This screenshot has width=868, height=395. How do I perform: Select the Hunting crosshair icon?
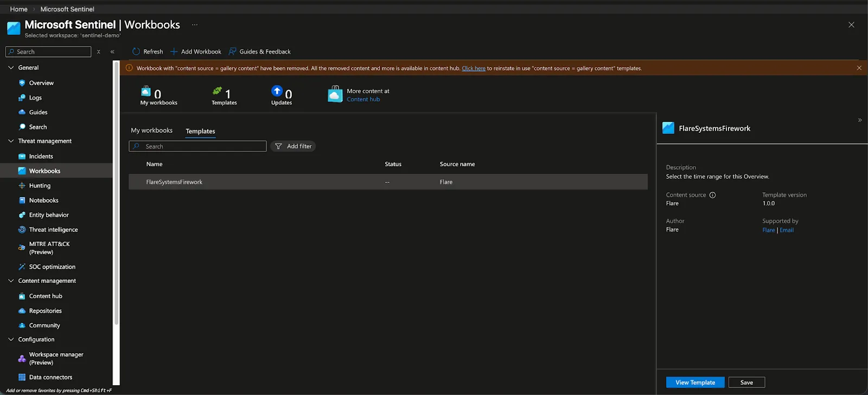[22, 186]
